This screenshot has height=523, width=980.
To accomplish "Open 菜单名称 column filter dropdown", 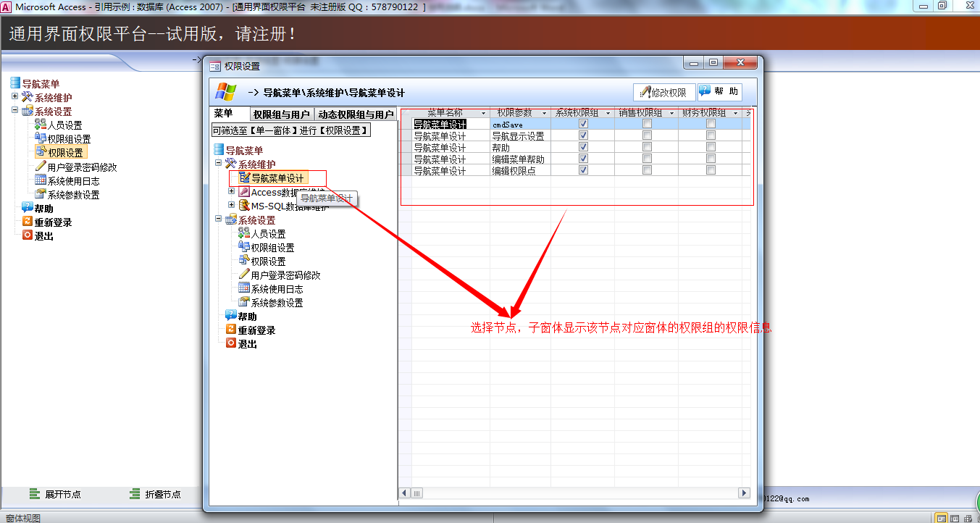I will point(483,114).
